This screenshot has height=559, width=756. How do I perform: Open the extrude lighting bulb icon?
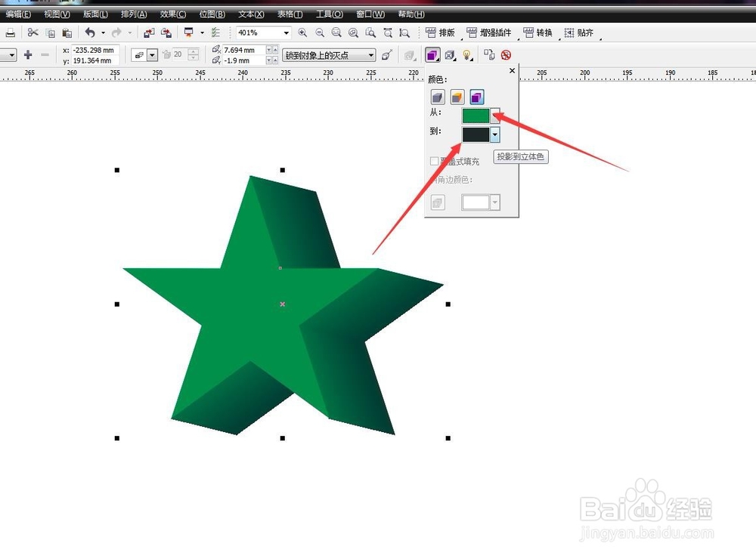[x=466, y=55]
